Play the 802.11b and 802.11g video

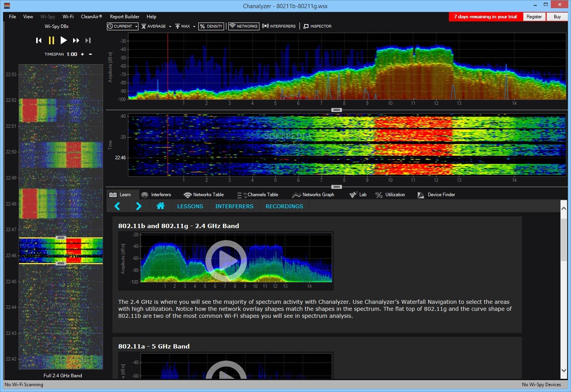[226, 261]
